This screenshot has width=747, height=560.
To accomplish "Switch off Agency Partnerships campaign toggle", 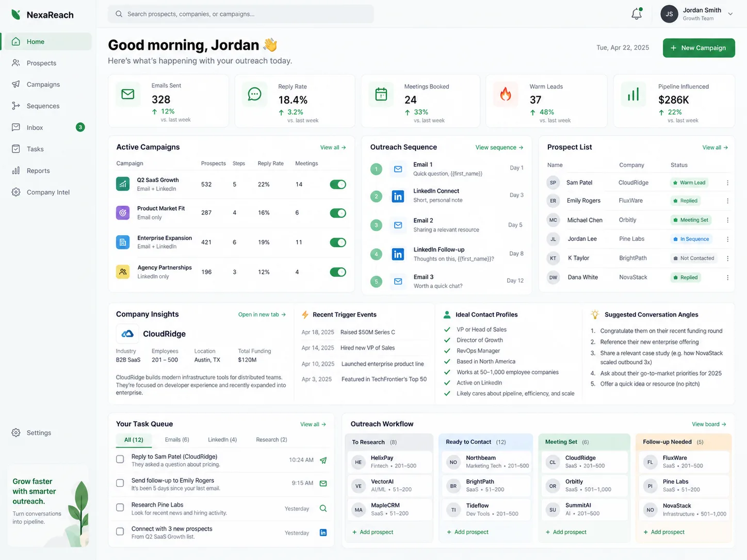I will pyautogui.click(x=338, y=272).
